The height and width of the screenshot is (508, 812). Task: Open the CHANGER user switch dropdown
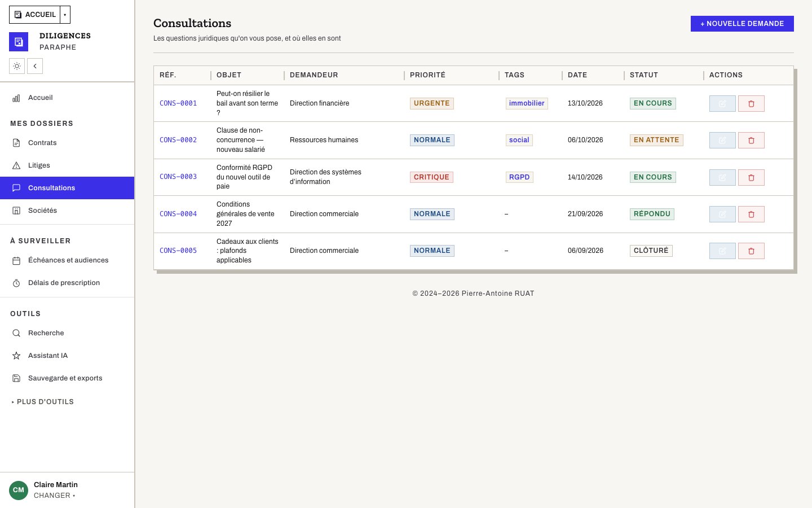54,496
